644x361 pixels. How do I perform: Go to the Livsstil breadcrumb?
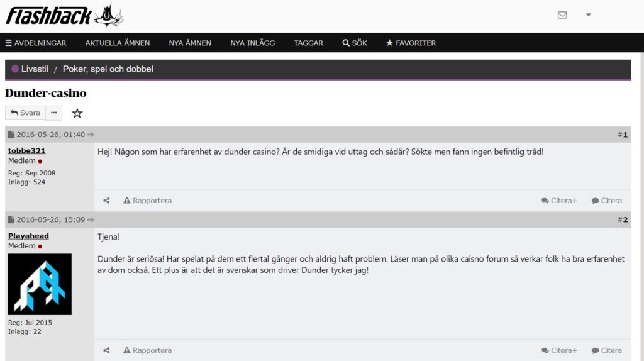pos(35,69)
